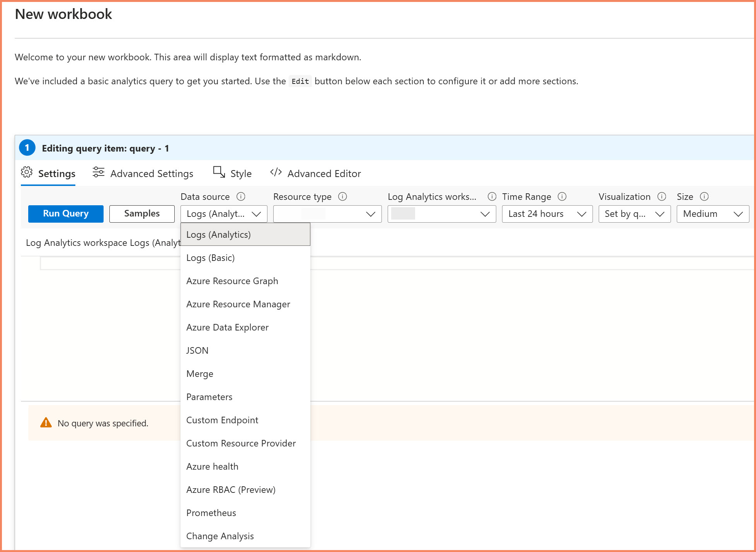This screenshot has height=552, width=756.
Task: Expand the Log Analytics workspace dropdown
Action: click(442, 214)
